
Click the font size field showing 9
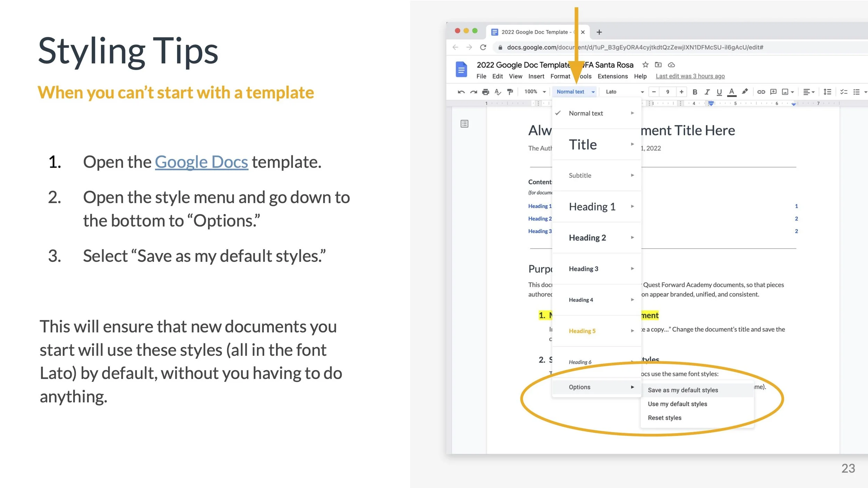pos(667,92)
